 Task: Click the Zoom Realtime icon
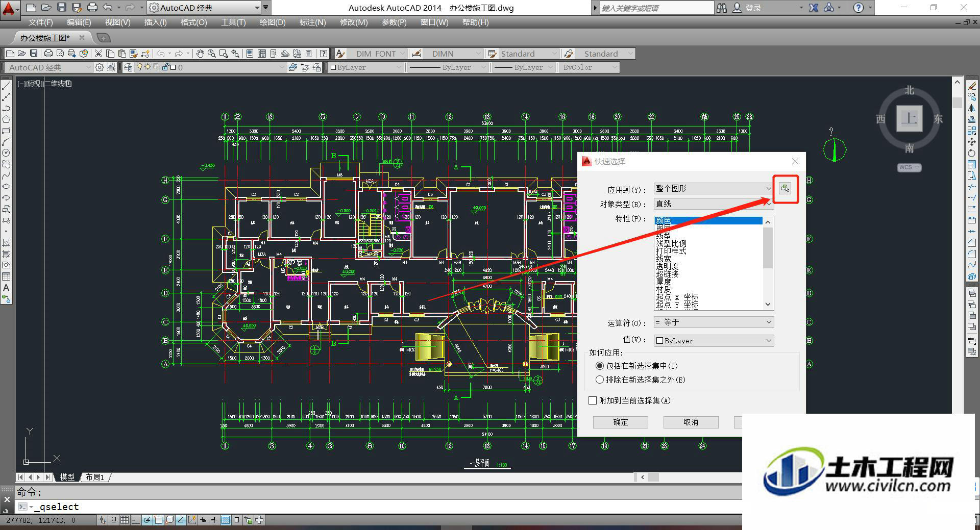[x=211, y=54]
